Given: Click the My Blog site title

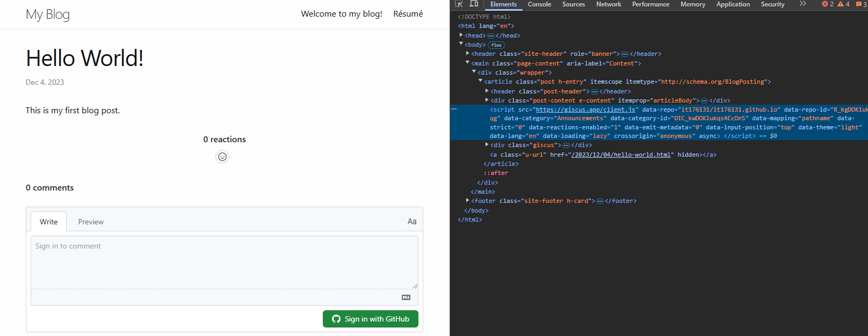Looking at the screenshot, I should pos(48,14).
